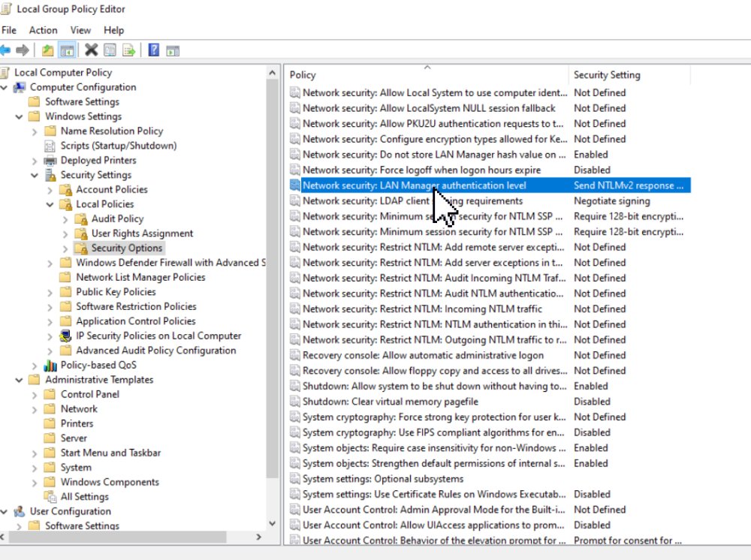Image resolution: width=751 pixels, height=560 pixels.
Task: Open the File menu
Action: point(8,30)
